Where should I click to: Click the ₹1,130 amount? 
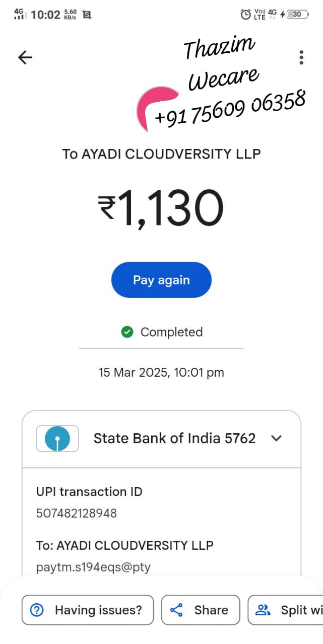pyautogui.click(x=161, y=207)
